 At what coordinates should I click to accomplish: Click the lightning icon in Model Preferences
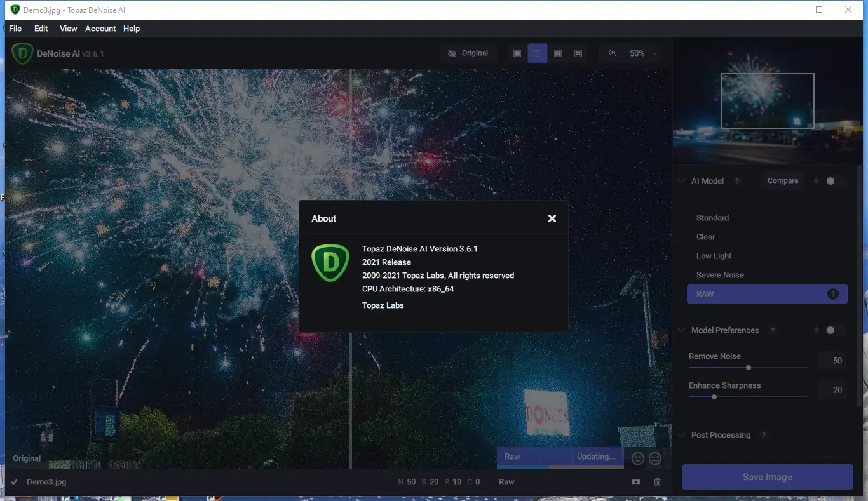(817, 330)
